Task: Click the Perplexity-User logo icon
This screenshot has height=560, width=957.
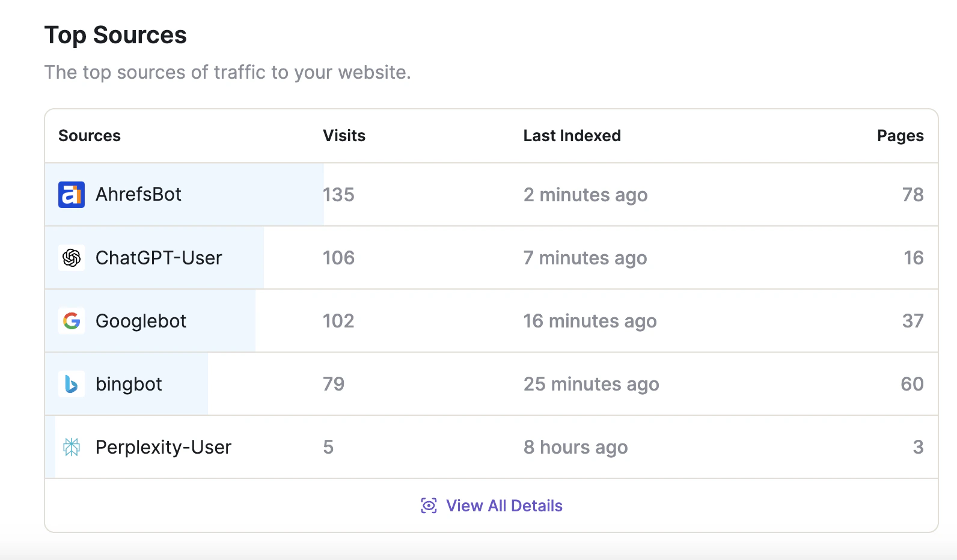Action: tap(72, 447)
